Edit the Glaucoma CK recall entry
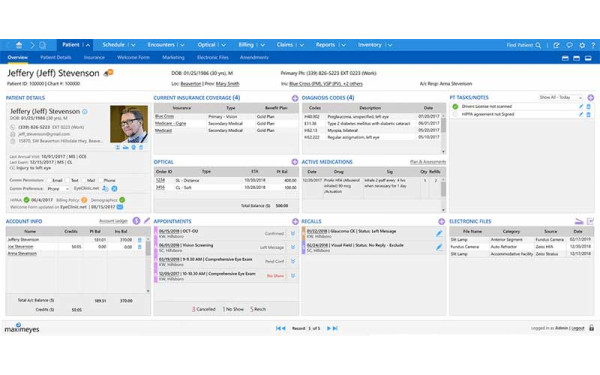This screenshot has height=375, width=600. click(x=439, y=233)
